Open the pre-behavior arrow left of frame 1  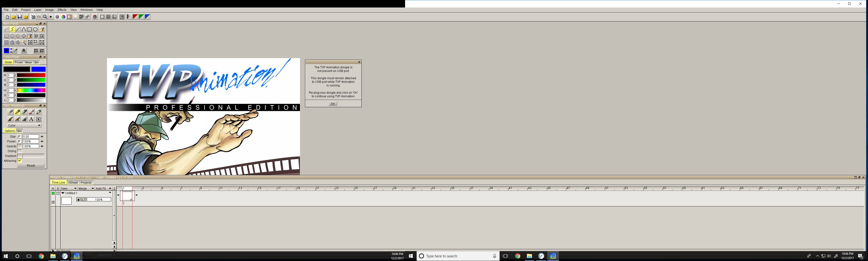coord(118,195)
